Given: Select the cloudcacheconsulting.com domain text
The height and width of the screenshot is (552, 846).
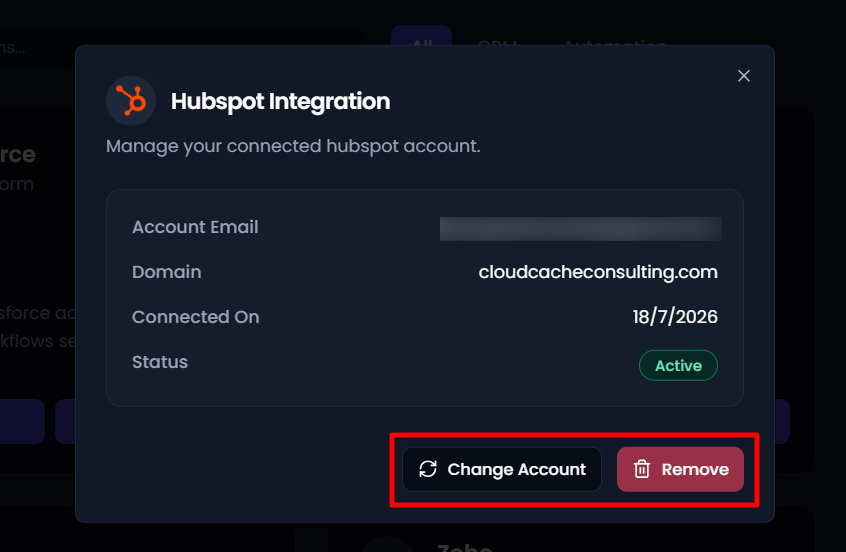Looking at the screenshot, I should (598, 272).
